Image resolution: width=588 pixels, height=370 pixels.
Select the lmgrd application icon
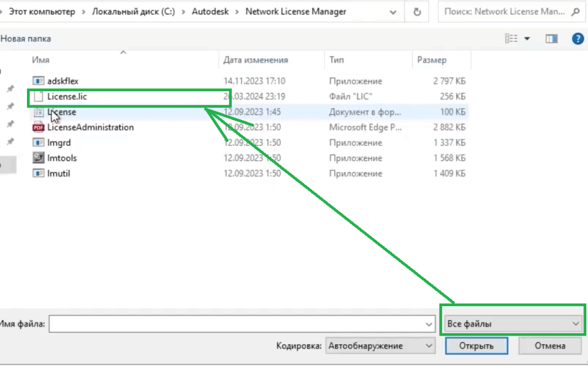coord(38,143)
